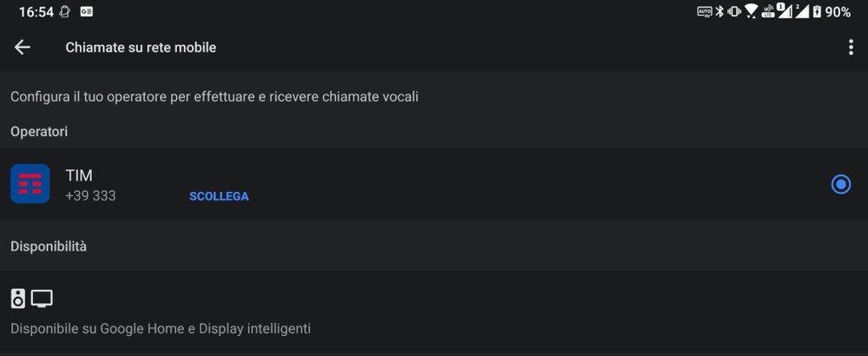Go back using the arrow icon

click(x=23, y=48)
